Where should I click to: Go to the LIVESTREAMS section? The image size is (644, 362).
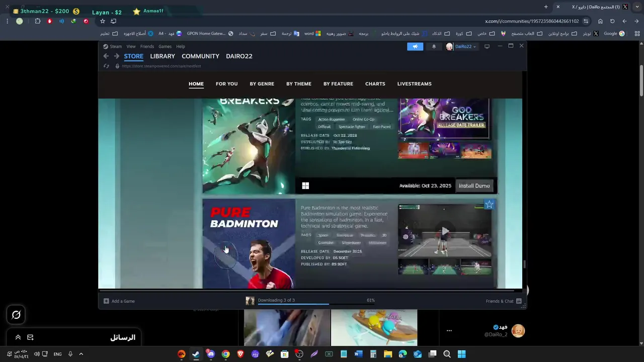415,84
